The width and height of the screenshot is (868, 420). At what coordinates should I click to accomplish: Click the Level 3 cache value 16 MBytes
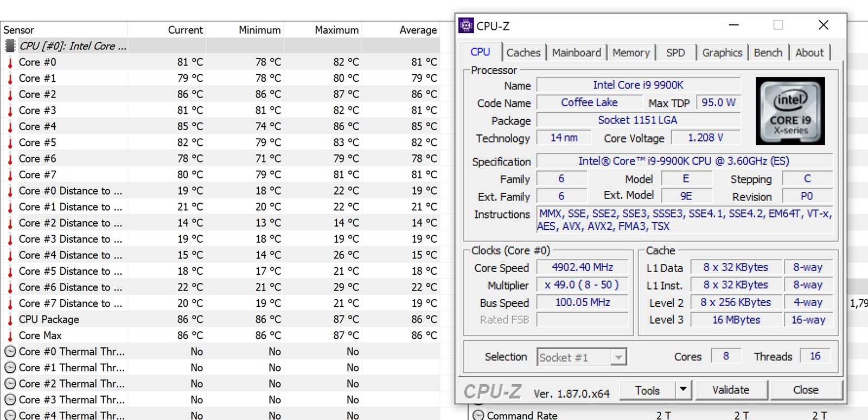tap(736, 320)
